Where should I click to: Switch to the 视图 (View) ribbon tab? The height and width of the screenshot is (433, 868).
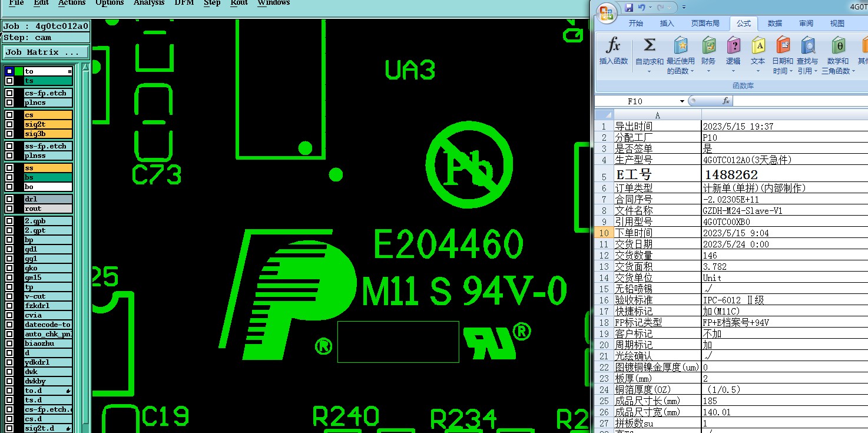tap(837, 24)
